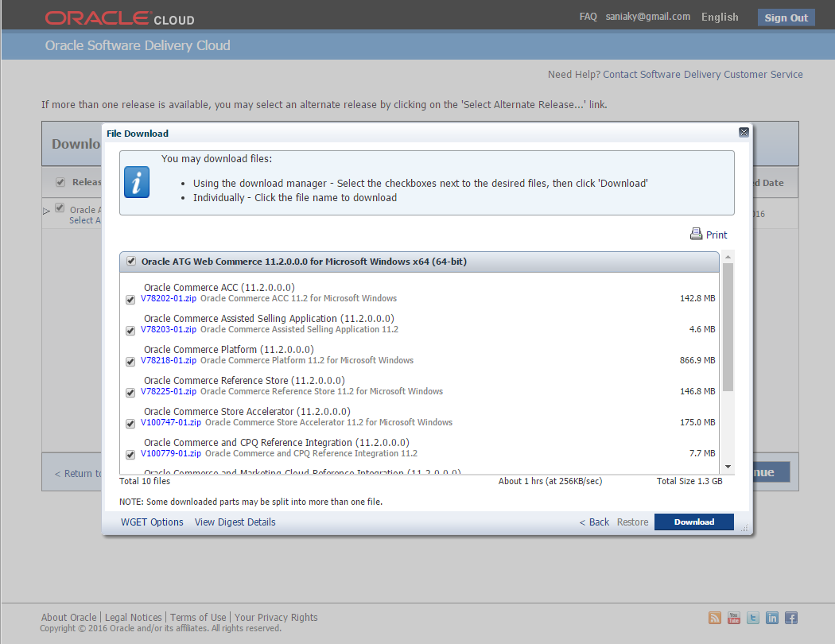
Task: Open the Terms of Use footer link
Action: tap(198, 618)
